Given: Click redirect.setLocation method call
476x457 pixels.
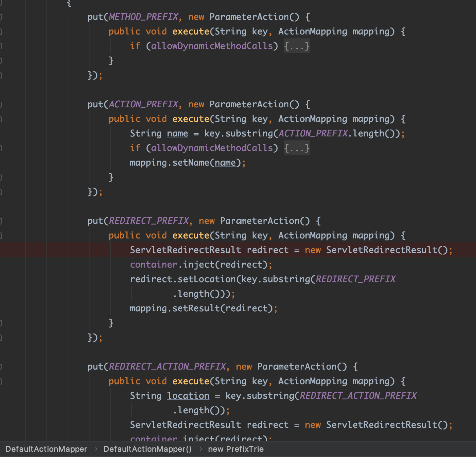Looking at the screenshot, I should click(x=183, y=279).
